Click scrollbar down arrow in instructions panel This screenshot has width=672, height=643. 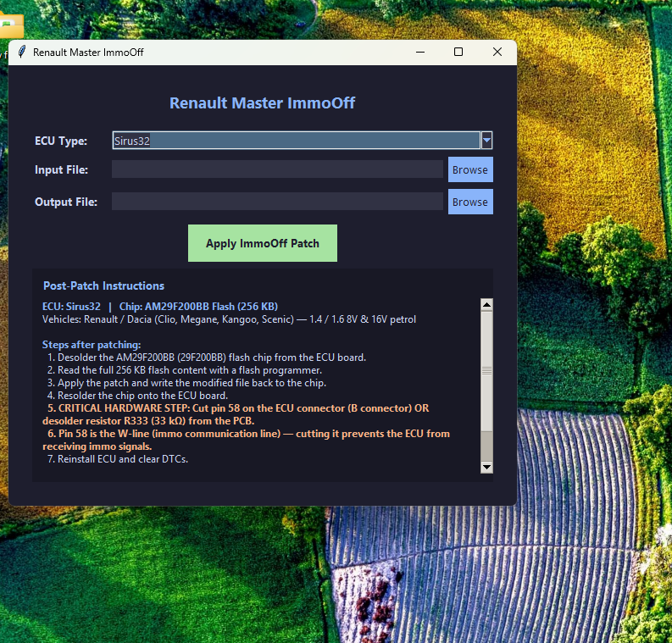[486, 467]
